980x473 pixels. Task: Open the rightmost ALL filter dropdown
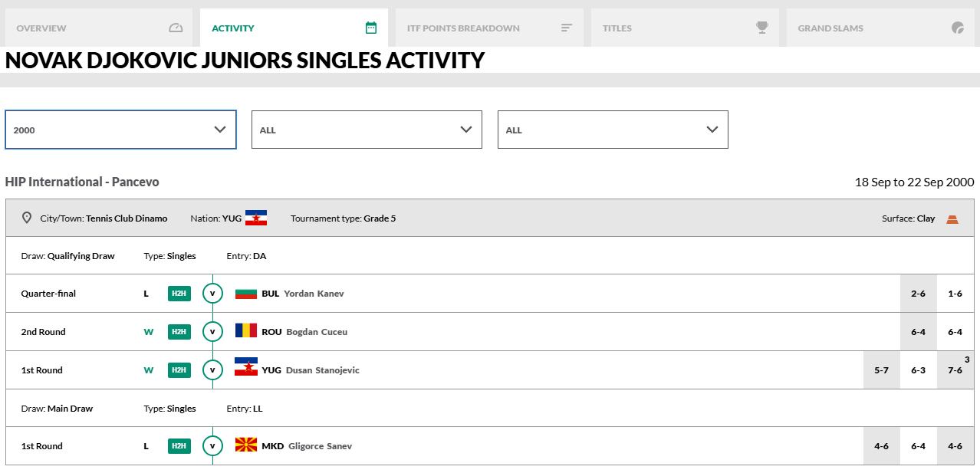(x=613, y=130)
